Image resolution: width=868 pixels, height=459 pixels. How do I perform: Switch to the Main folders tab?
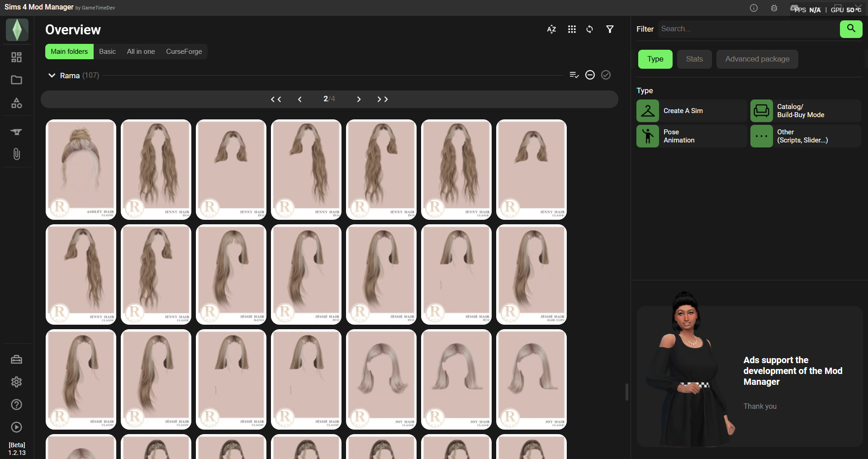tap(69, 52)
